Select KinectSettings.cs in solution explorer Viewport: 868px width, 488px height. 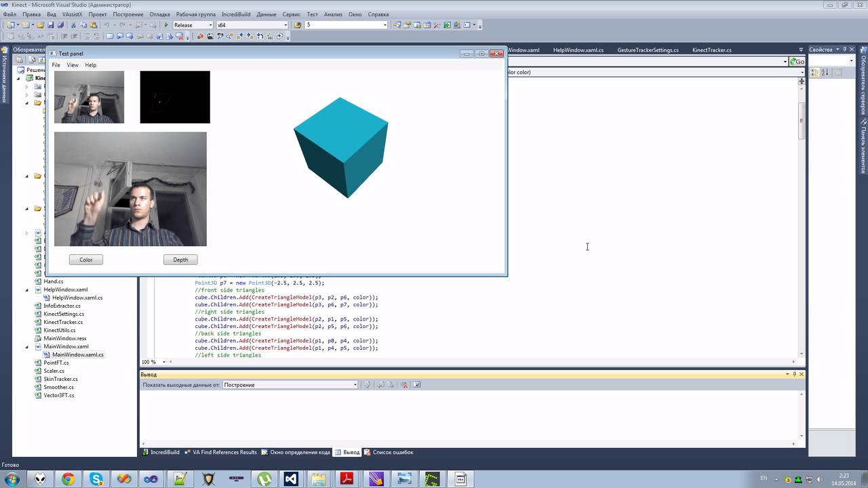coord(64,314)
